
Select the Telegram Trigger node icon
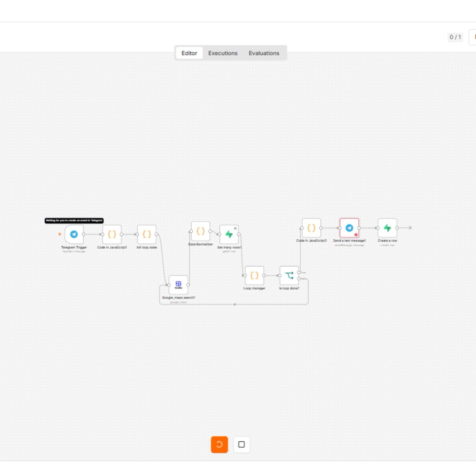(x=74, y=234)
